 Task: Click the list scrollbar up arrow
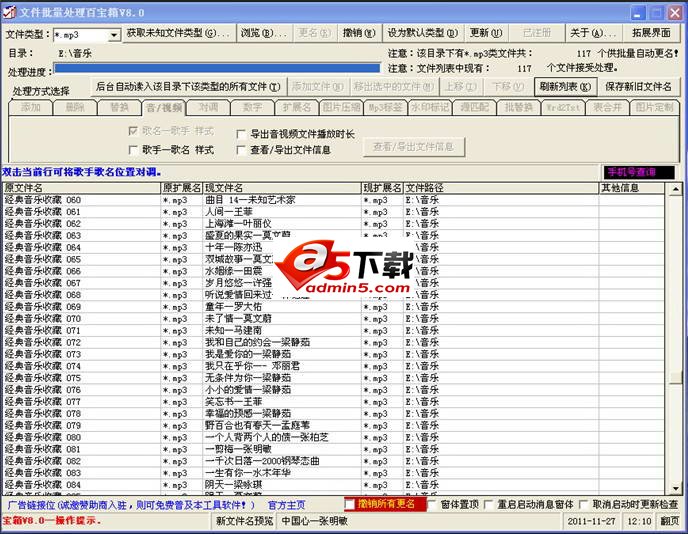point(676,189)
